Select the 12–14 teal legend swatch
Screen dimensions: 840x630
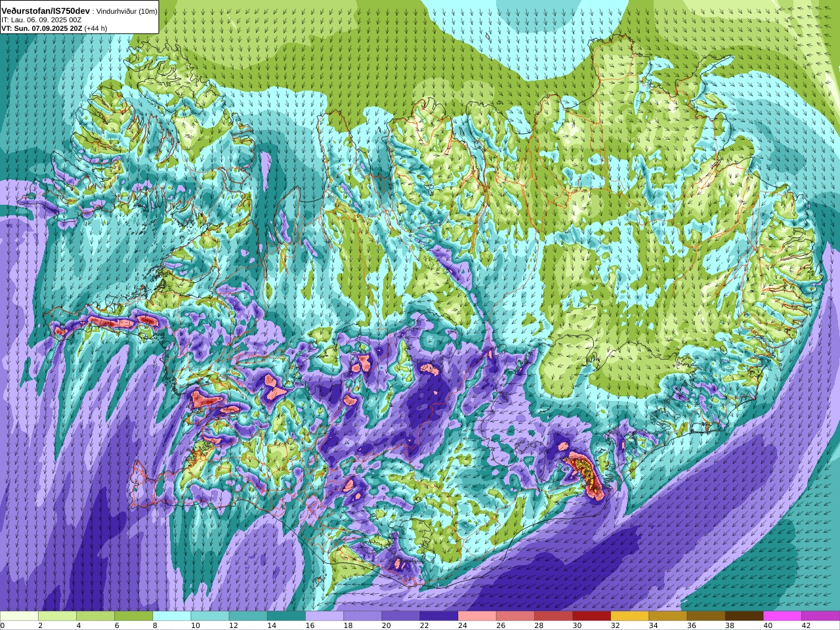(248, 616)
